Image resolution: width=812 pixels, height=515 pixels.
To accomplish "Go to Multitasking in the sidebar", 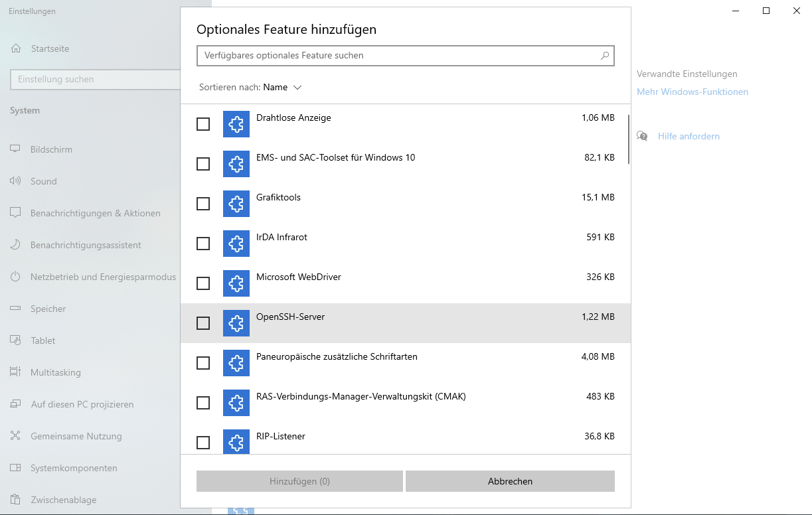I will click(x=55, y=372).
